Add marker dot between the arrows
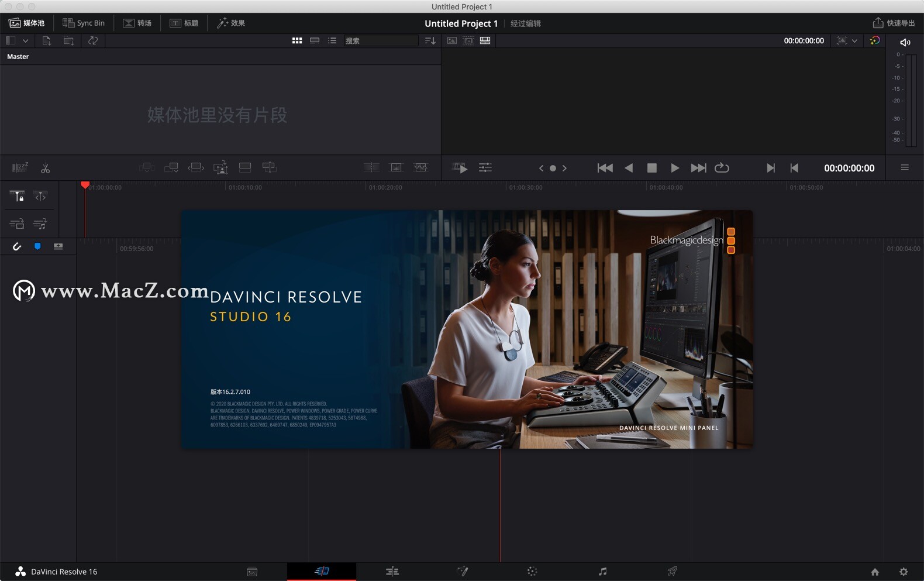 553,169
